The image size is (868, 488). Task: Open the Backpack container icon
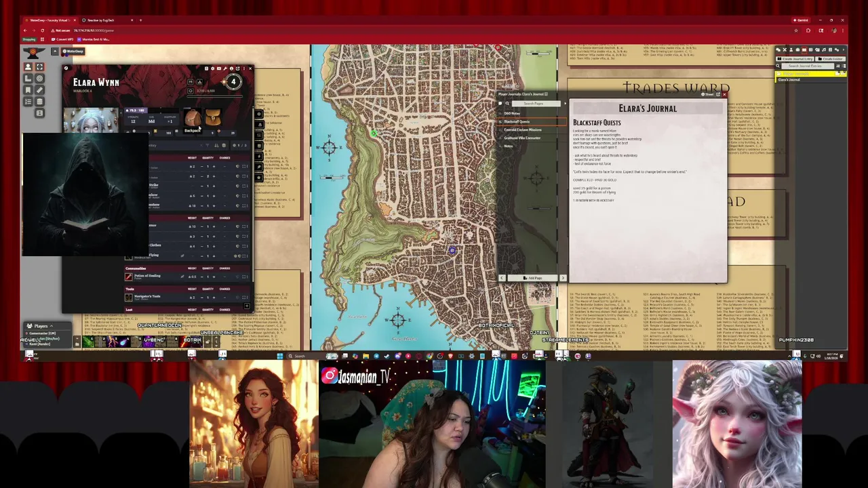click(x=193, y=118)
